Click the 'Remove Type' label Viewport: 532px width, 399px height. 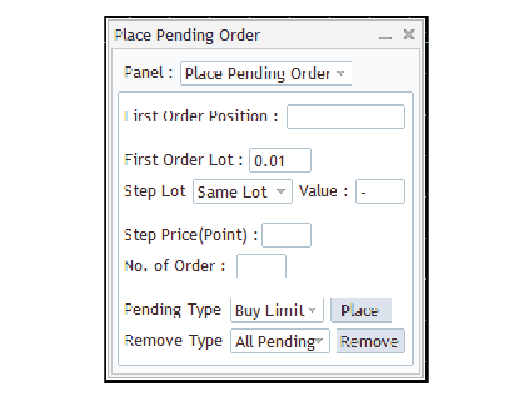click(172, 341)
